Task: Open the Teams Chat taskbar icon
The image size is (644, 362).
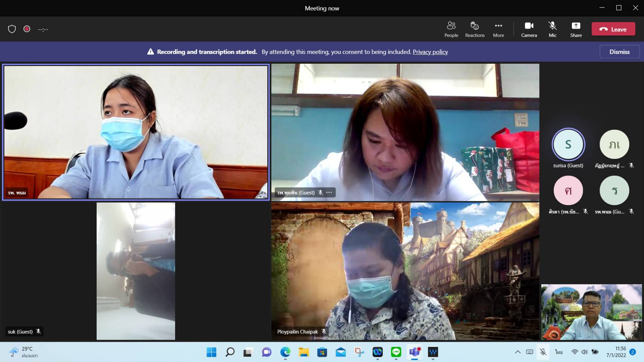Action: 267,352
